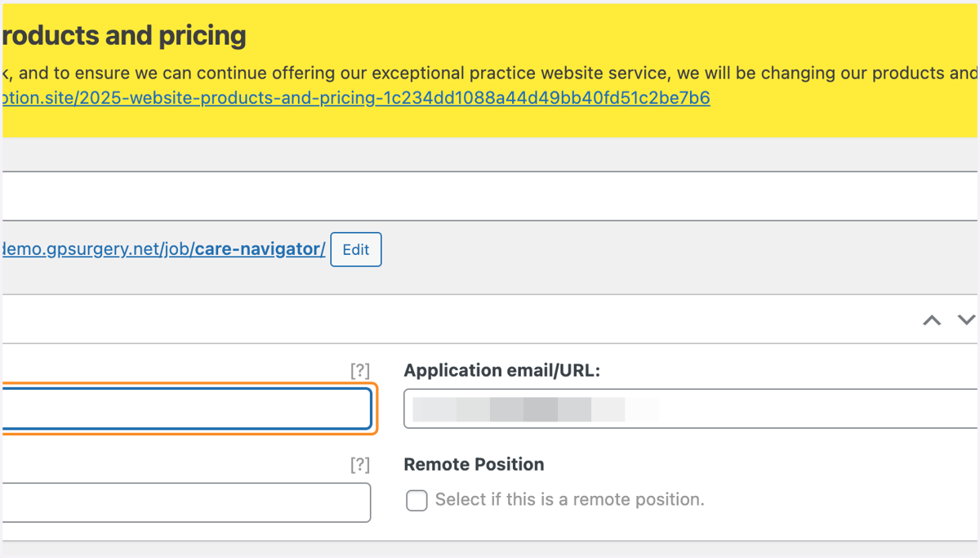This screenshot has width=980, height=558.
Task: Click into the Application email/URL field
Action: pos(692,408)
